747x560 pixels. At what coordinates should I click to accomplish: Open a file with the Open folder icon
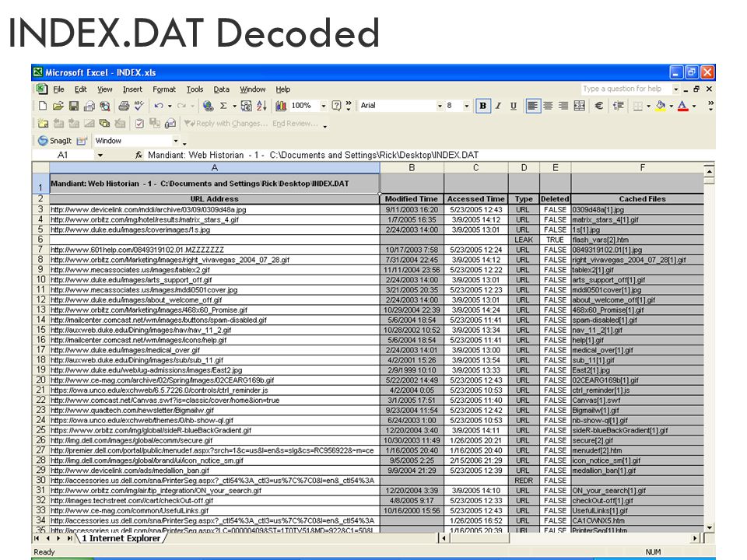(x=58, y=106)
